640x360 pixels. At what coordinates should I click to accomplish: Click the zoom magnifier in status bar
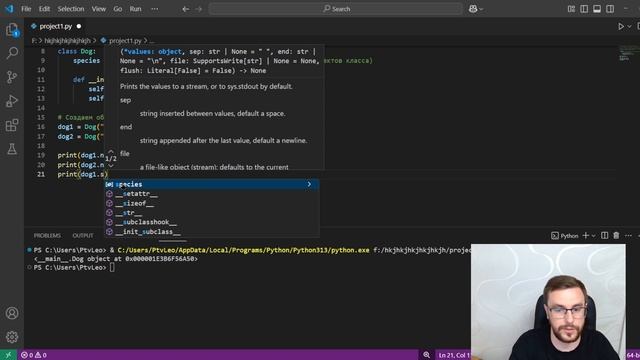[x=427, y=355]
